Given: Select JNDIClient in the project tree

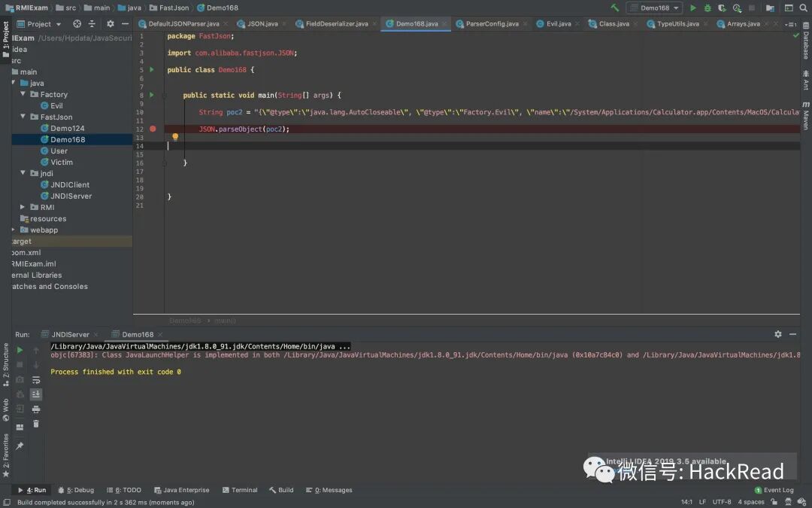Looking at the screenshot, I should (x=70, y=184).
